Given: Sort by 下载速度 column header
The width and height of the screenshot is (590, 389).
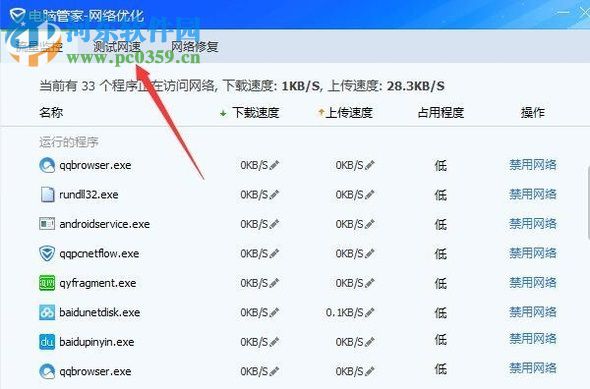Looking at the screenshot, I should (x=255, y=112).
